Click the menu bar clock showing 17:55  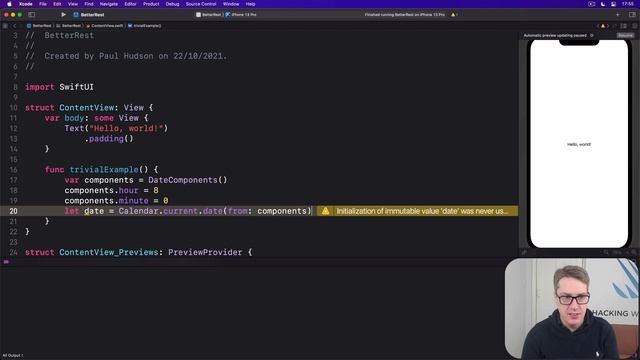coord(628,4)
